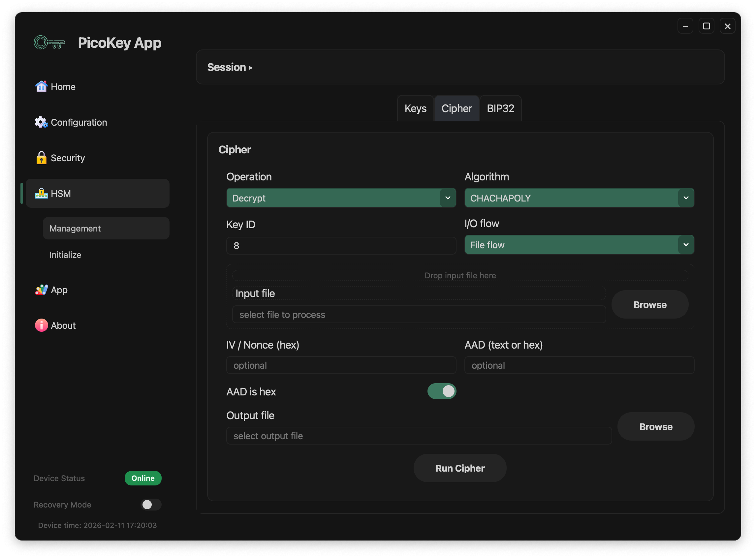Click the Security padlock icon
The image size is (756, 558).
pyautogui.click(x=41, y=158)
